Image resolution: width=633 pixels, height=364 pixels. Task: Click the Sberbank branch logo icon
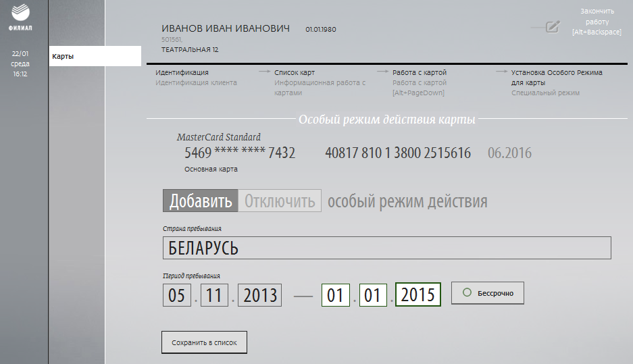(20, 12)
